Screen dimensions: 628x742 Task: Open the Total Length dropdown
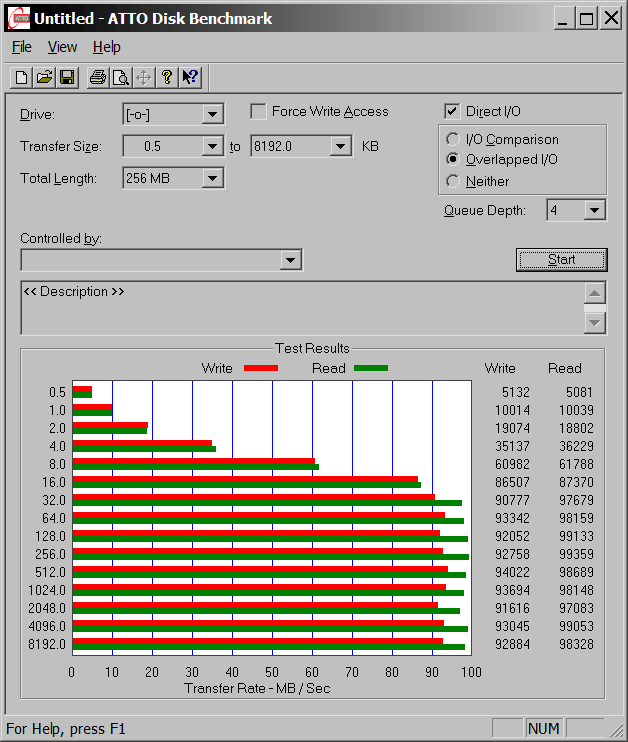click(212, 178)
